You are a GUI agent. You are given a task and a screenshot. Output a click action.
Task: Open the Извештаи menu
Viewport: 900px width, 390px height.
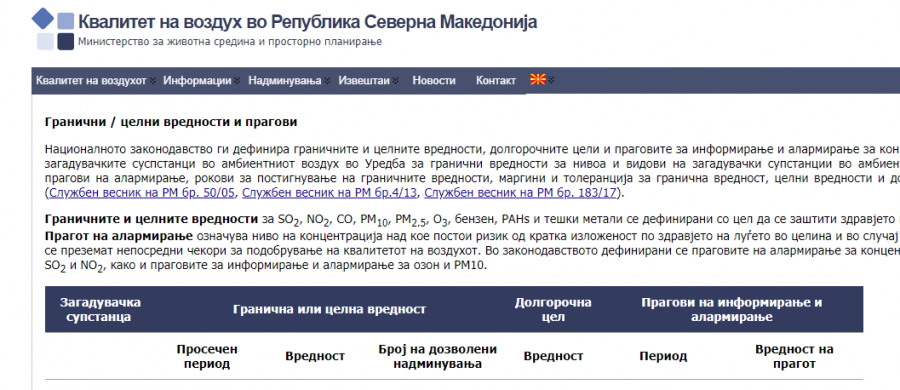(x=364, y=80)
